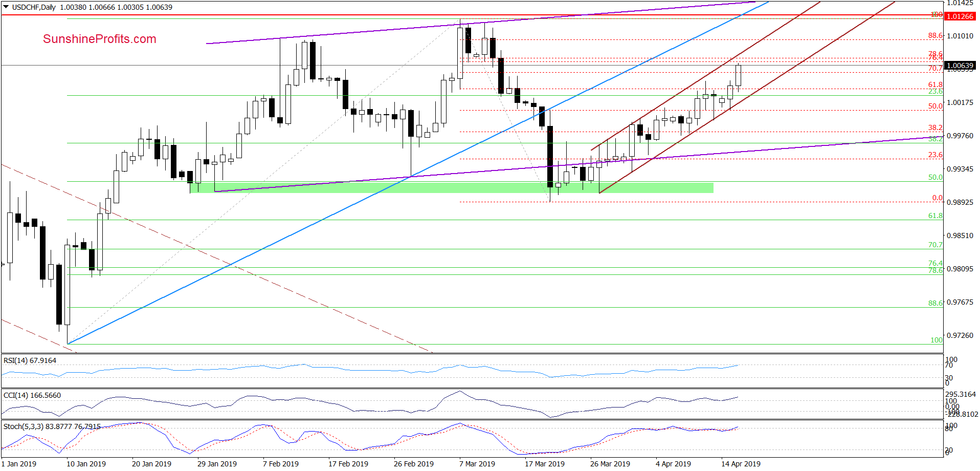Click the red 23.6 Fibonacci level label
This screenshot has height=471, width=980.
[936, 155]
